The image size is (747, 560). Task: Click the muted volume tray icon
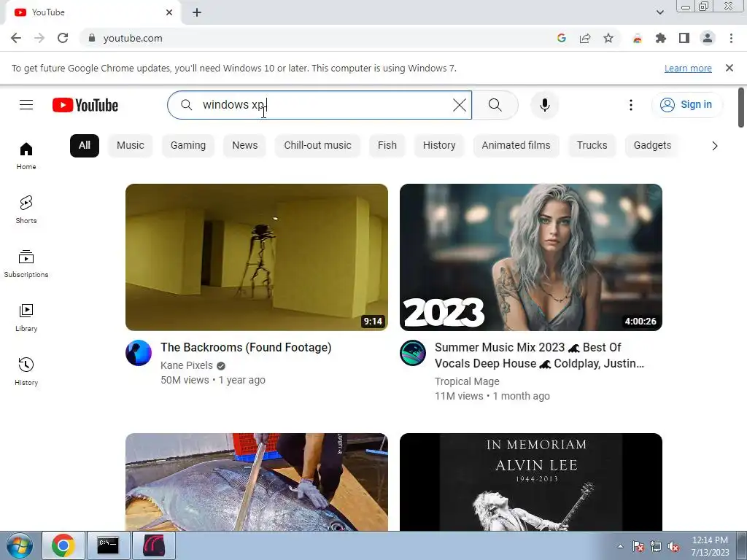click(x=673, y=547)
